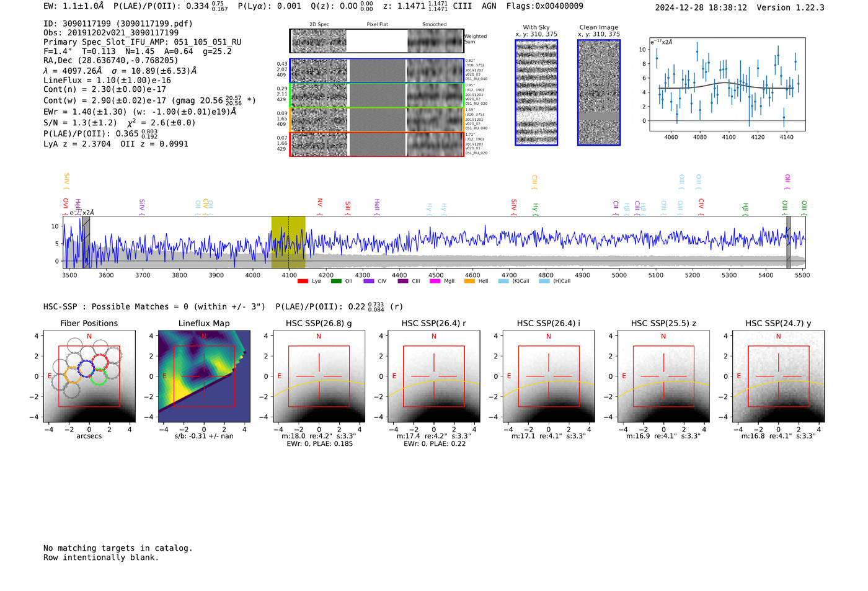Click the Clean Image panel

(x=599, y=92)
